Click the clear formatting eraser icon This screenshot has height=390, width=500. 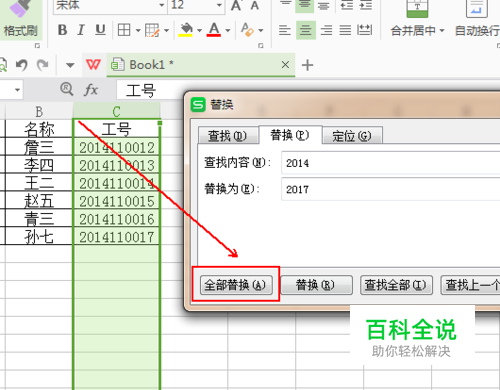click(x=247, y=30)
